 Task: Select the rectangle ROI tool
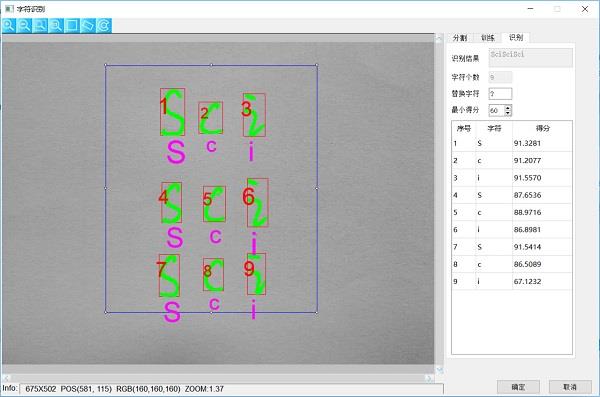72,26
